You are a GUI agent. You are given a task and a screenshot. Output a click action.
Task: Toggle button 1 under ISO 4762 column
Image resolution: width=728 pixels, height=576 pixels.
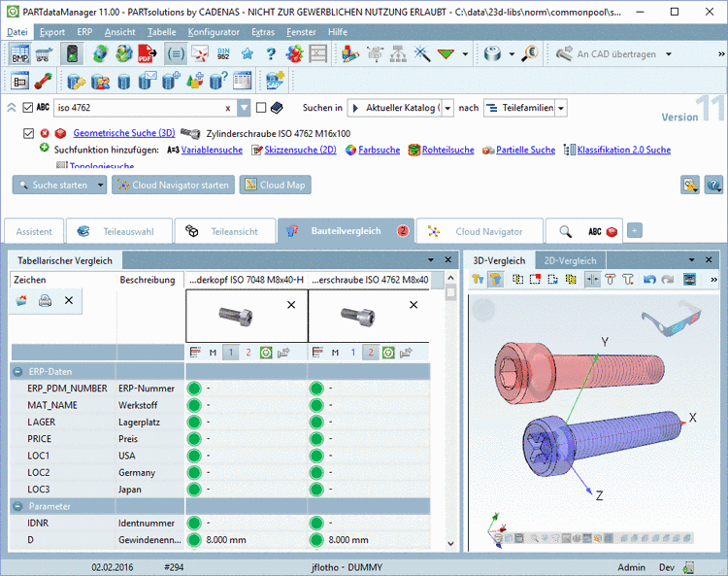pos(353,353)
